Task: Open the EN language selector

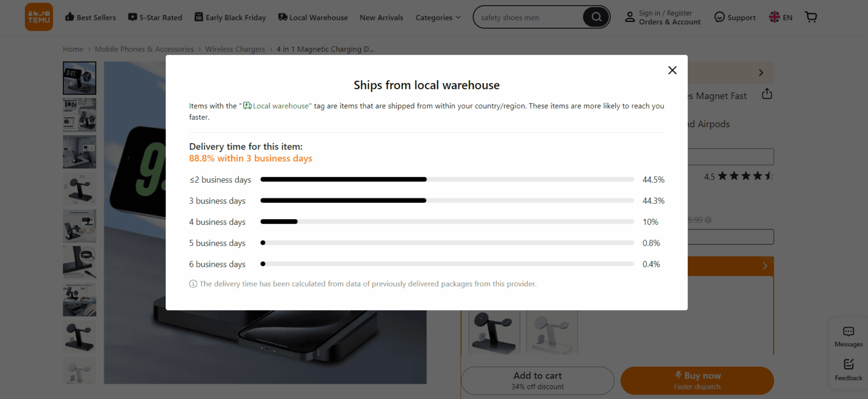Action: click(x=780, y=18)
